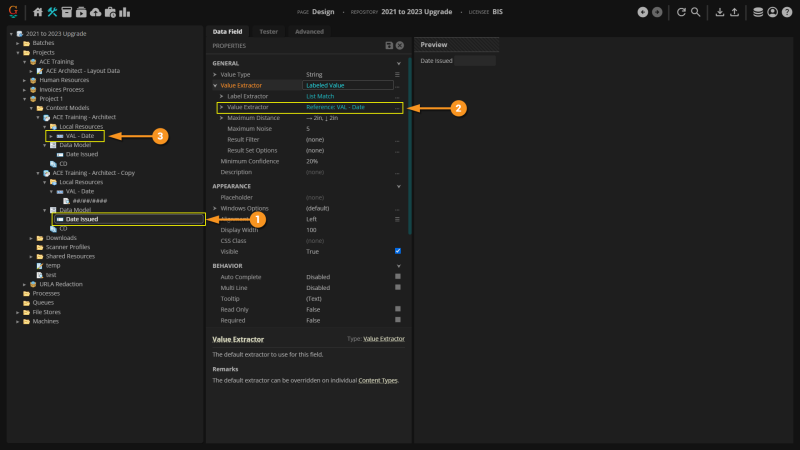Viewport: 800px width, 450px height.
Task: Open the play-box Tasks icon in toolbar
Action: (81, 12)
